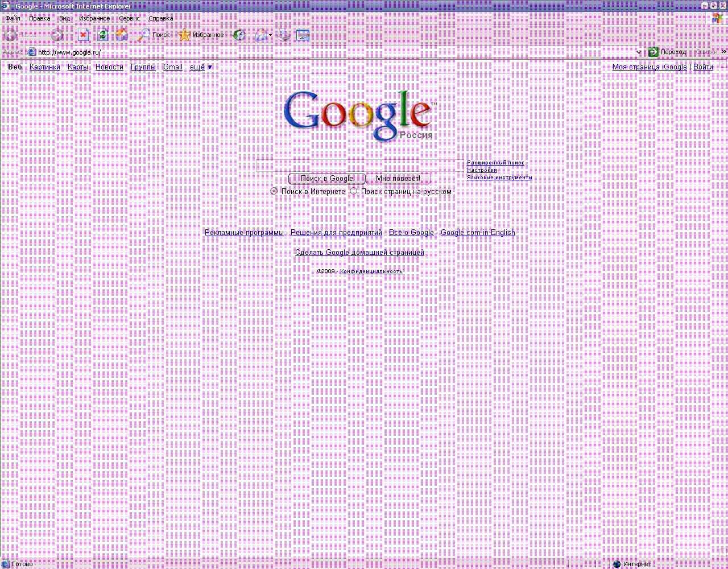Open the ещё more services dropdown
This screenshot has width=728, height=569.
click(201, 67)
